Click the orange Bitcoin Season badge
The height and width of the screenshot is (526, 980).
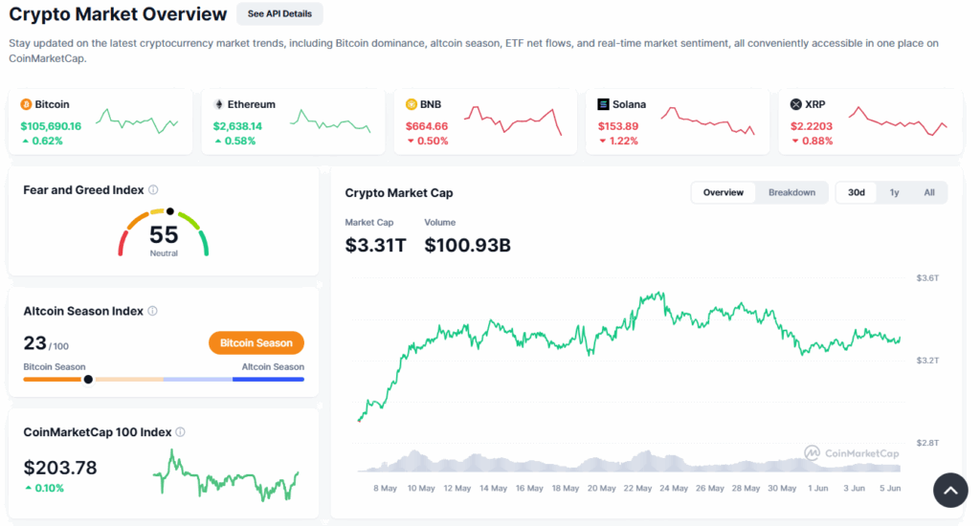pyautogui.click(x=256, y=343)
